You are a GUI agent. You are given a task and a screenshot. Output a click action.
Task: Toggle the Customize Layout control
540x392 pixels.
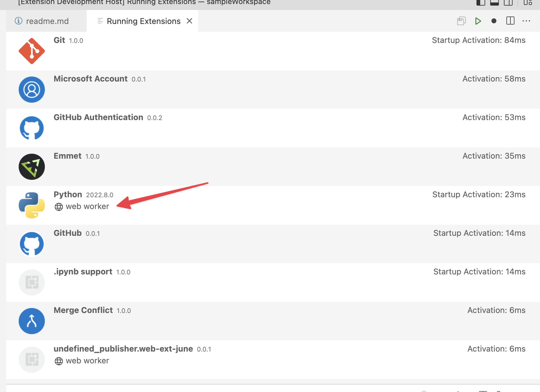[528, 2]
